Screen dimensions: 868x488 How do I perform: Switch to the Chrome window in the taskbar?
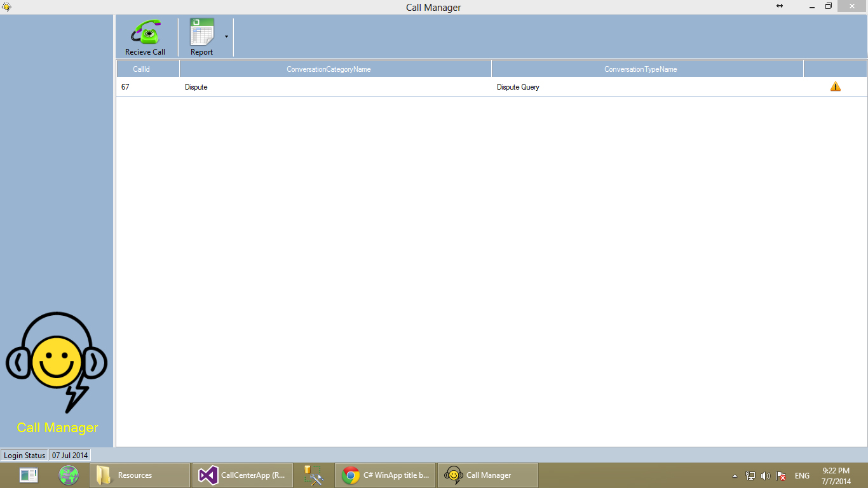pos(384,475)
